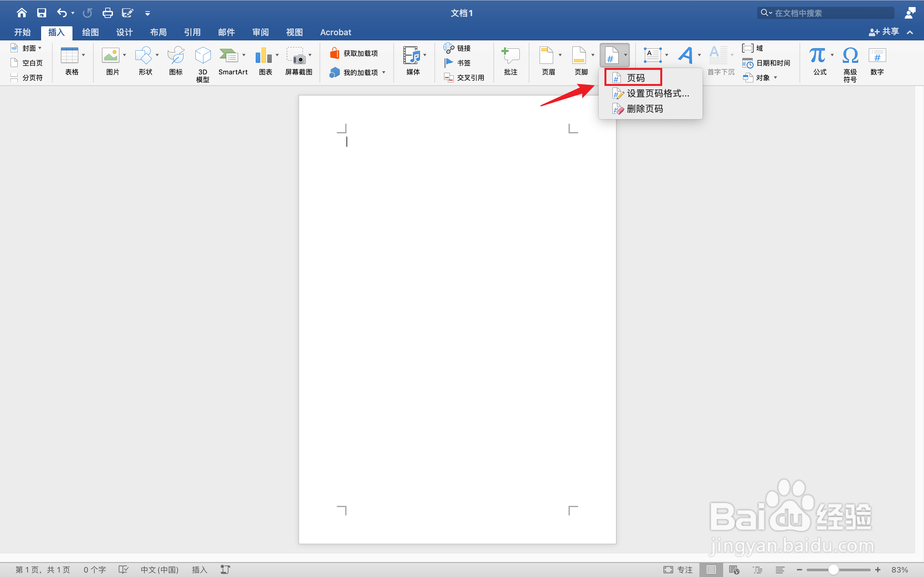Image resolution: width=924 pixels, height=577 pixels.
Task: Toggle the 插入 overtype mode indicator
Action: (199, 569)
